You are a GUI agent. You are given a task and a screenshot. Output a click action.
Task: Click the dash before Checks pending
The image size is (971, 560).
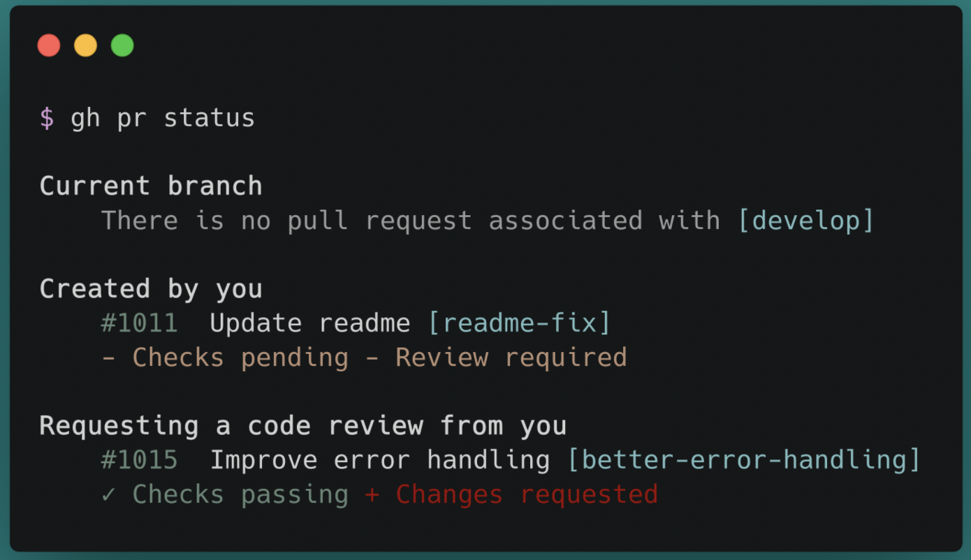point(108,358)
